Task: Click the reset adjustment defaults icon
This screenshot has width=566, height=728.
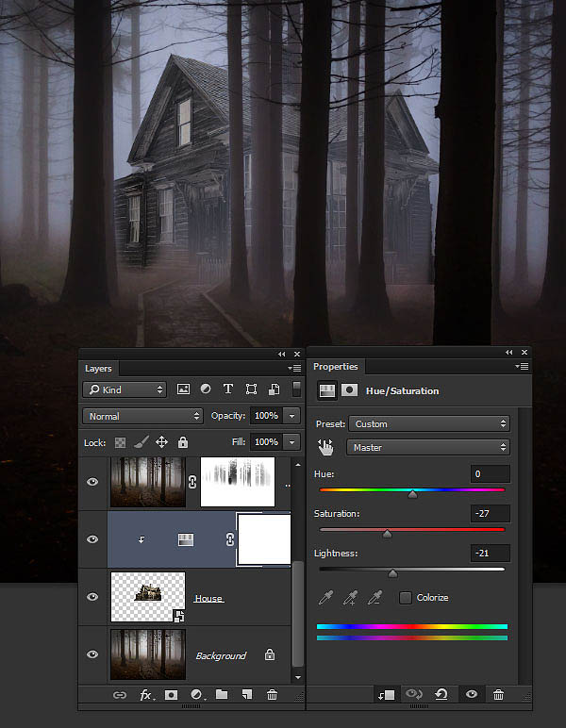Action: point(441,695)
